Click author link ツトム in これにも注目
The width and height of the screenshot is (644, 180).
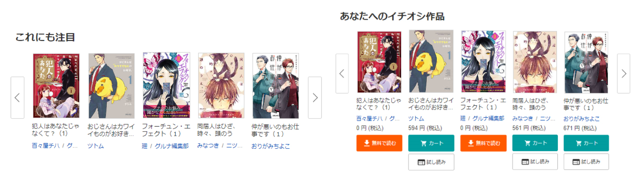96,146
